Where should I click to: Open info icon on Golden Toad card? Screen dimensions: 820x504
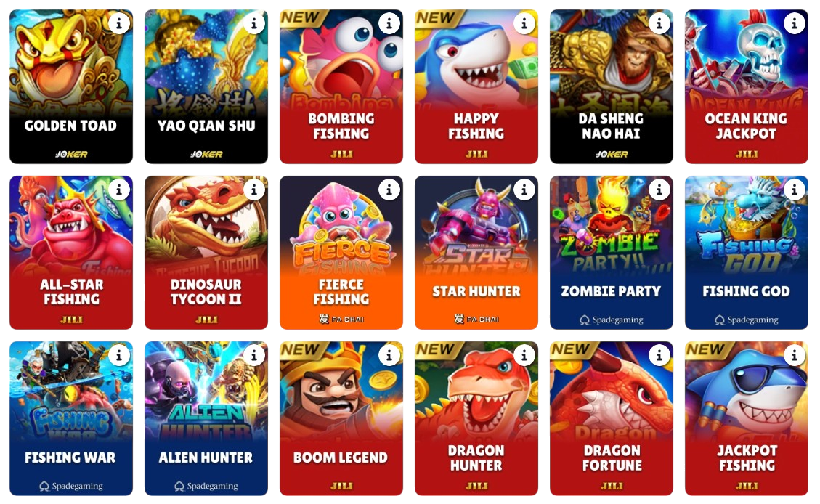click(118, 23)
